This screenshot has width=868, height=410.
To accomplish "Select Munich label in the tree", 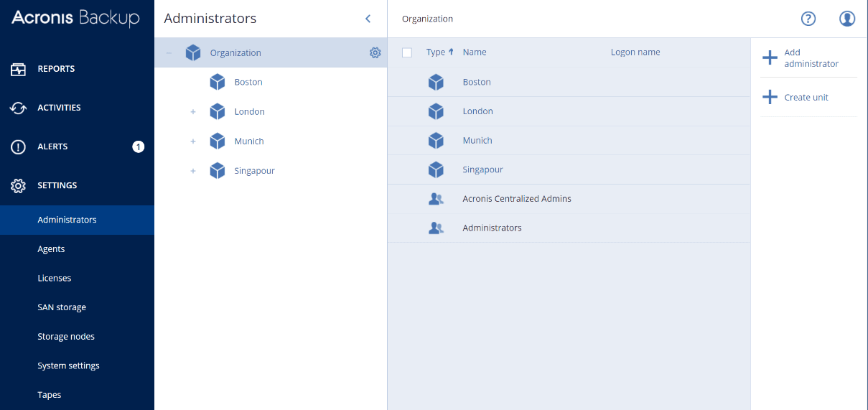I will click(x=249, y=141).
